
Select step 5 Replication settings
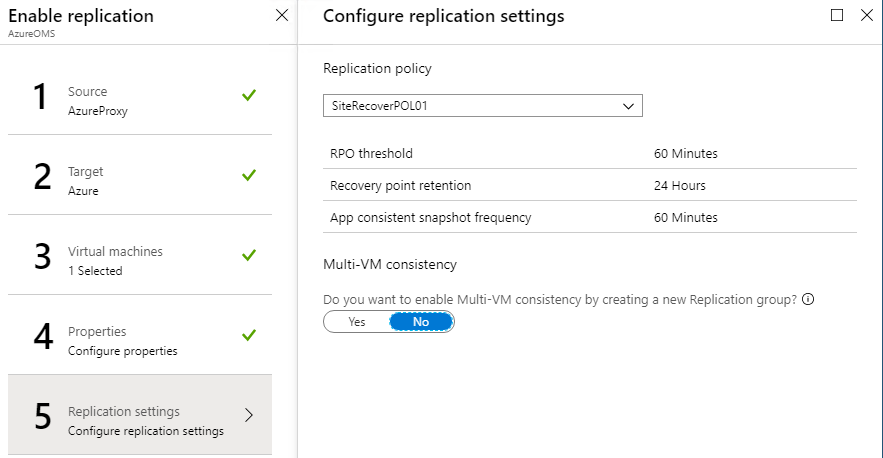point(140,415)
